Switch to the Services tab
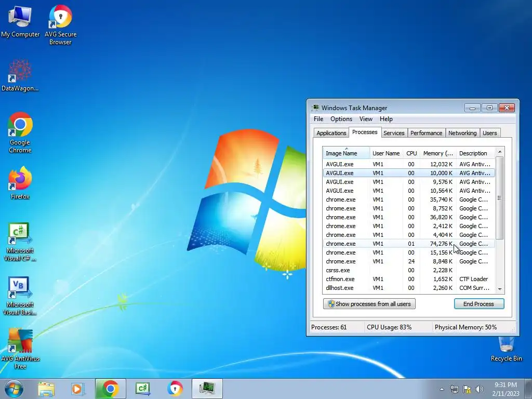The height and width of the screenshot is (399, 532). tap(394, 133)
